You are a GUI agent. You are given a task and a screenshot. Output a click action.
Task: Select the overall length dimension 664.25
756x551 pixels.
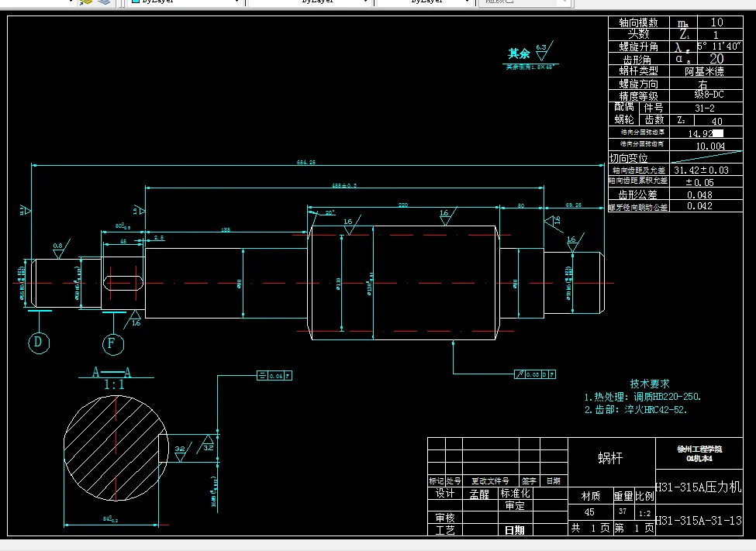[306, 163]
